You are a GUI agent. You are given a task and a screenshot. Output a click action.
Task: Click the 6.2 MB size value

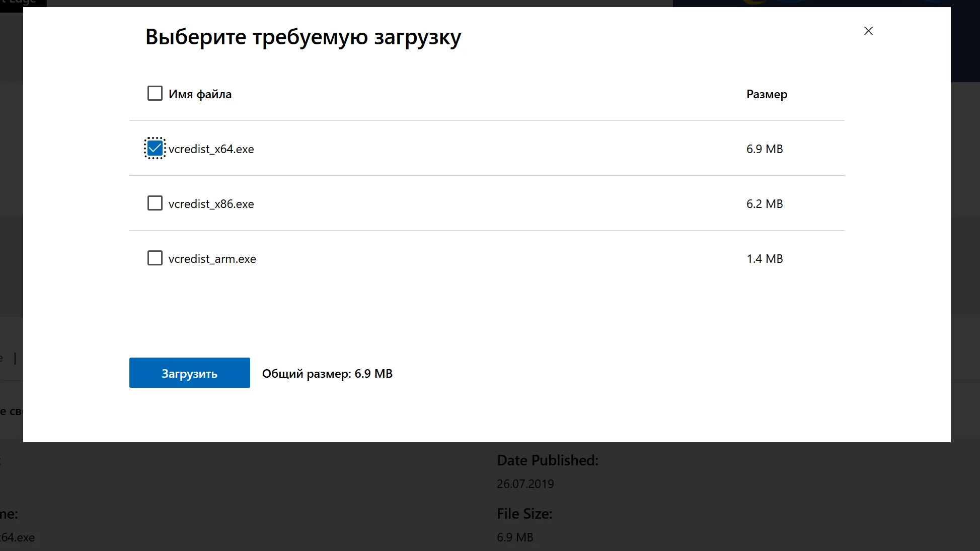[764, 204]
